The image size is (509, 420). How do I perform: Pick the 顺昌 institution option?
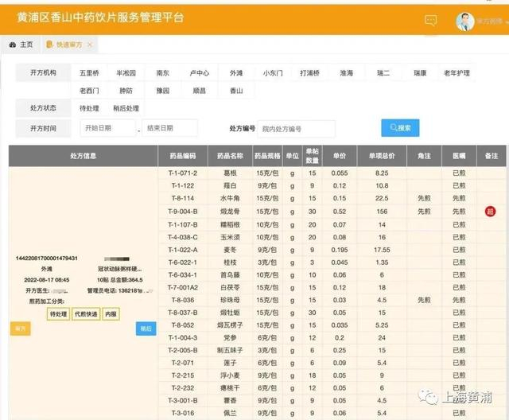point(200,91)
